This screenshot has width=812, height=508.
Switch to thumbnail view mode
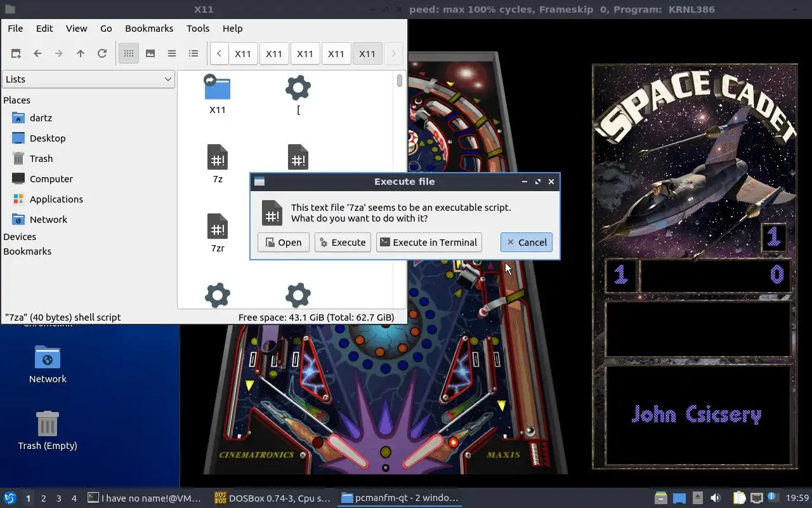(x=150, y=53)
